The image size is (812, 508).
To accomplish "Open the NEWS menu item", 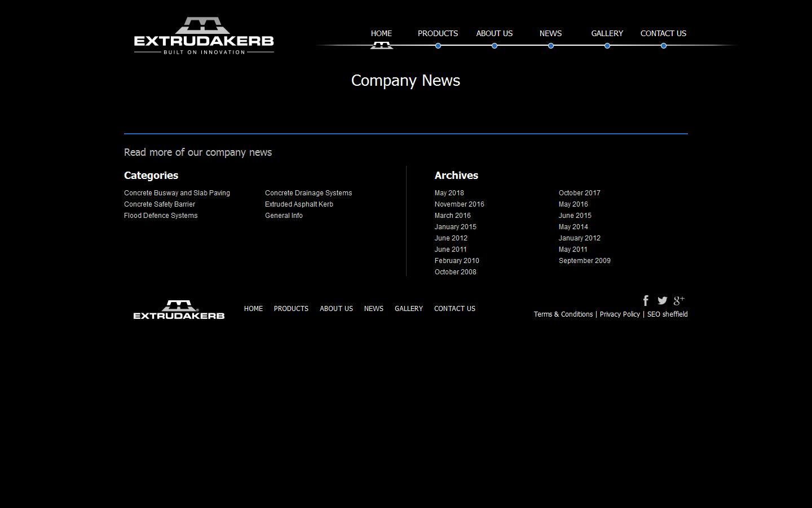I will click(550, 33).
